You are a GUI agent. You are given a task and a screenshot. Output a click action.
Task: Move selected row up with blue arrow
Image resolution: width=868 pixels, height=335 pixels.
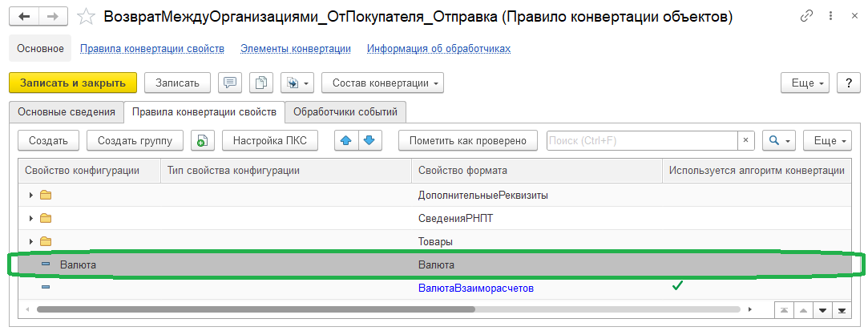click(x=346, y=140)
